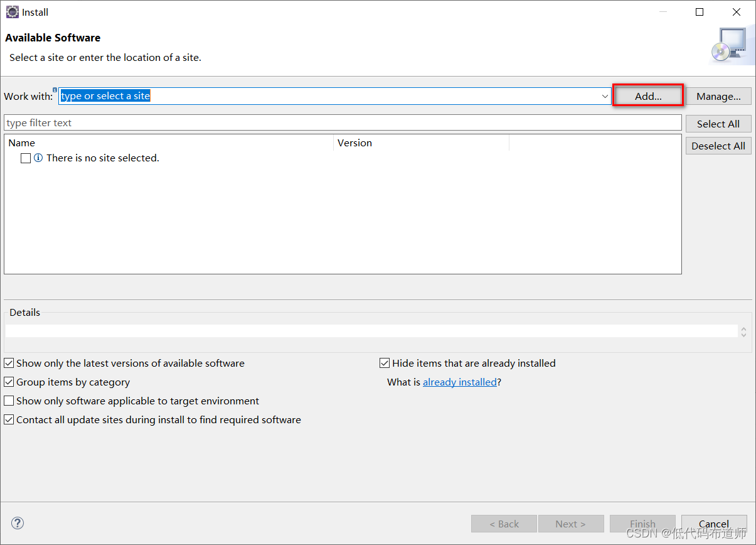Screen dimensions: 756x545
Task: Click the 'type filter text' search field
Action: click(343, 122)
